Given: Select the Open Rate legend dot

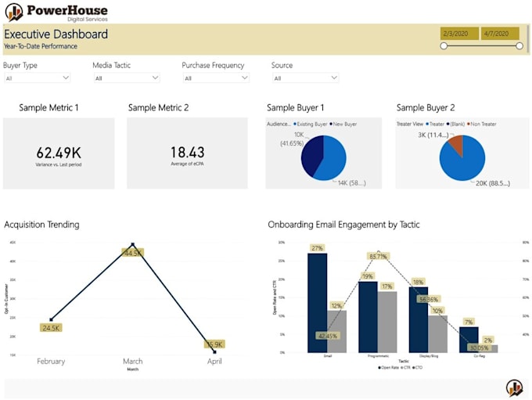Looking at the screenshot, I should (x=379, y=367).
